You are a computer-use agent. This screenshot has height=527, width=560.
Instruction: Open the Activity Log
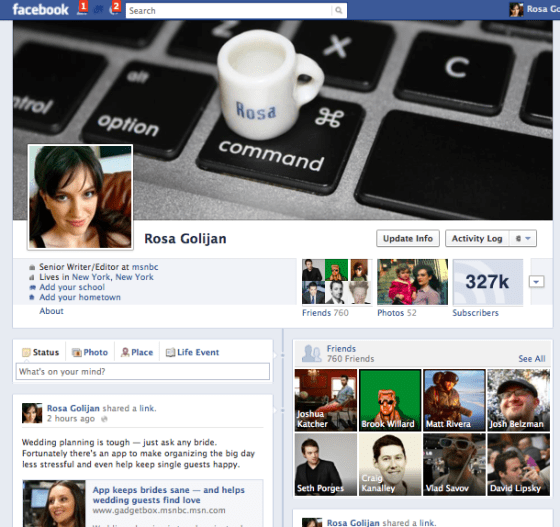click(477, 239)
